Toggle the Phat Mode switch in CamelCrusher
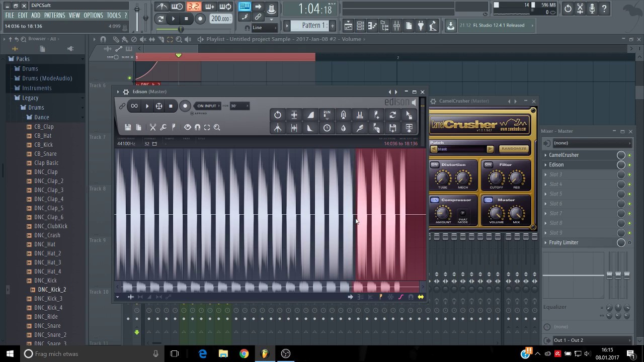The image size is (644, 362). tap(463, 213)
